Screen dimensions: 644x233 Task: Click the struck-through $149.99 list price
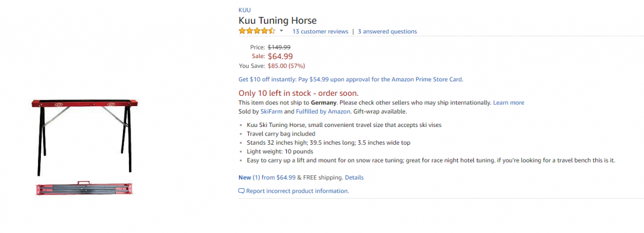[279, 47]
